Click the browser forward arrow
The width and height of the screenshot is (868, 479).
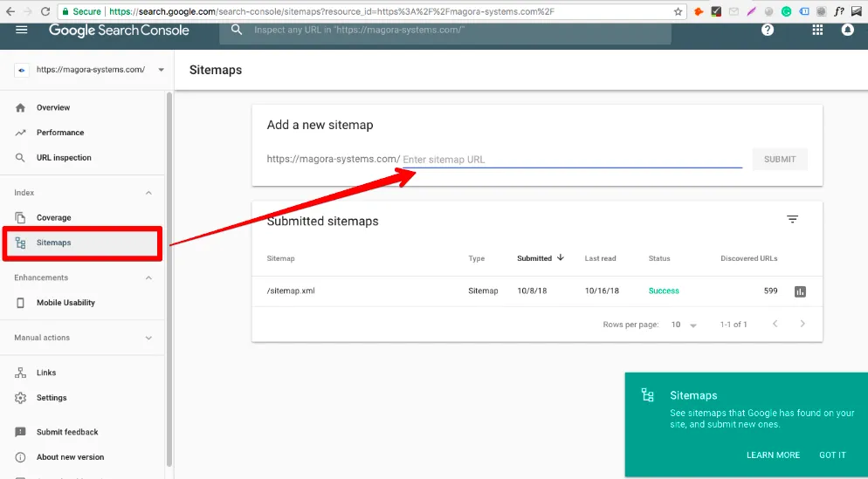[x=28, y=11]
